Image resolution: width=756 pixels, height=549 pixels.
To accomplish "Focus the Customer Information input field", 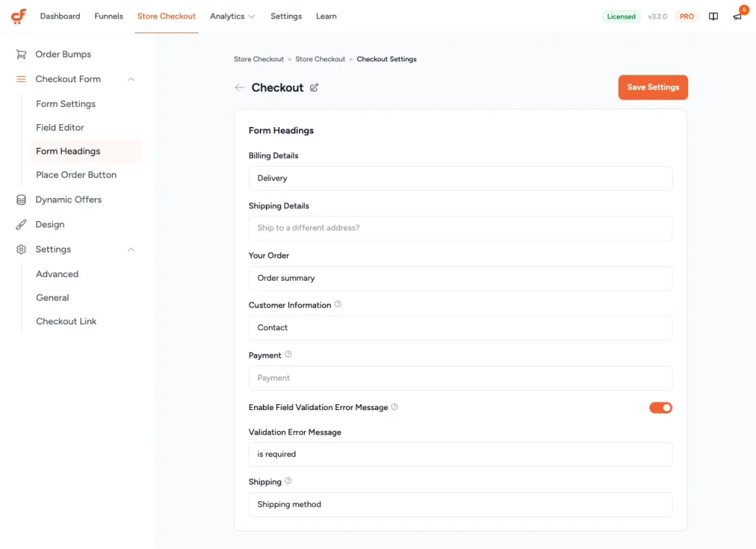I will pyautogui.click(x=461, y=328).
